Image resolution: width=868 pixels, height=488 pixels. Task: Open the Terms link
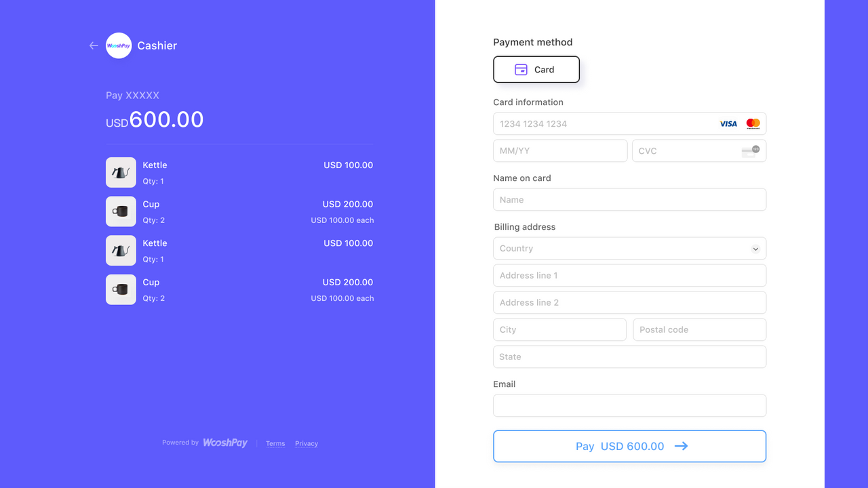tap(275, 443)
